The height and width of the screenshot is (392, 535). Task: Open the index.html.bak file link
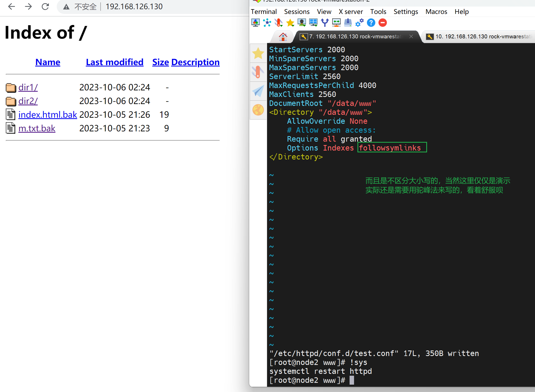coord(48,115)
